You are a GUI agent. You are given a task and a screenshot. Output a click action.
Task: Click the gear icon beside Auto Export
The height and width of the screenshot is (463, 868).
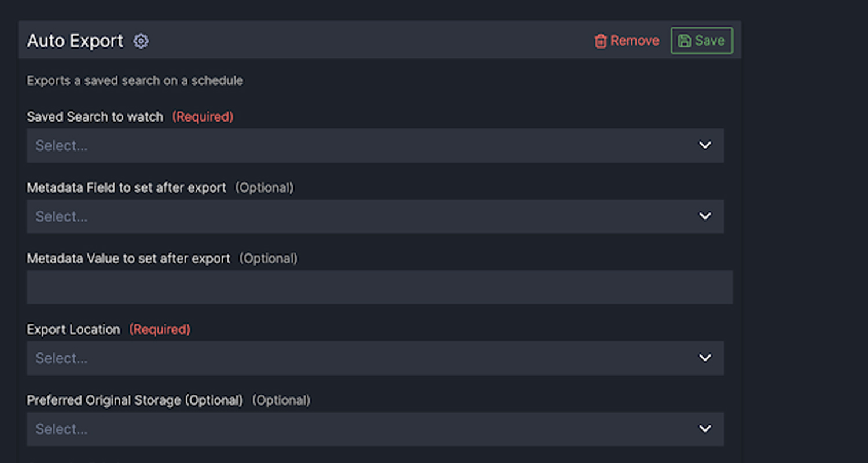pos(141,41)
